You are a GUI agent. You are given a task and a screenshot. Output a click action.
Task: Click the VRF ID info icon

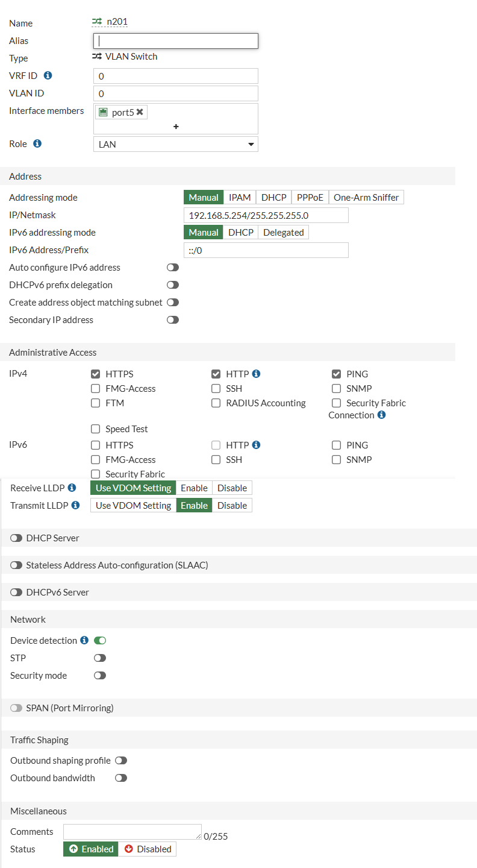tap(48, 76)
